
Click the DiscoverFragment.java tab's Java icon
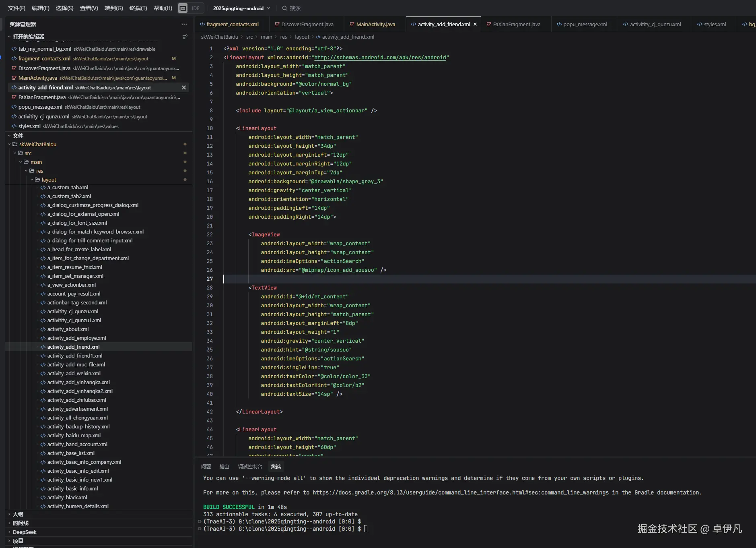point(277,25)
